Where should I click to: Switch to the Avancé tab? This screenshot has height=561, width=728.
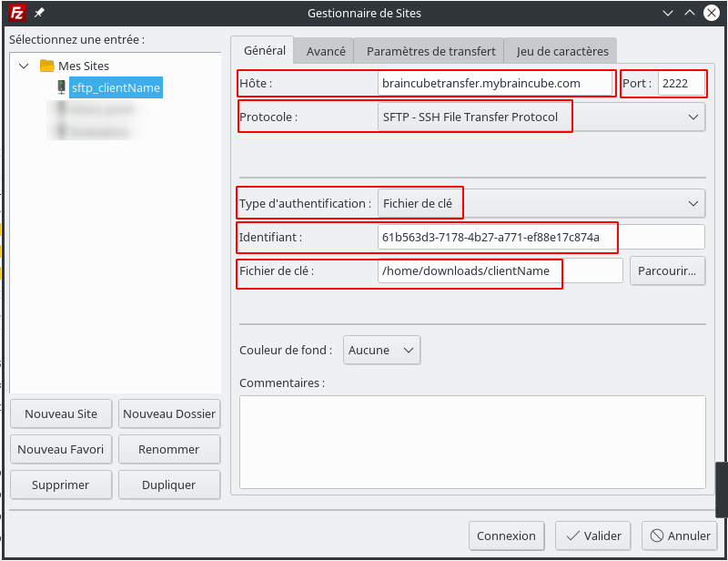coord(326,52)
